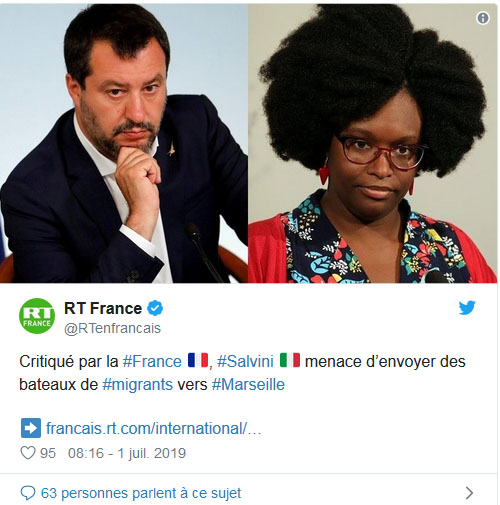The image size is (500, 505).
Task: Click the RT France account name
Action: click(x=103, y=308)
